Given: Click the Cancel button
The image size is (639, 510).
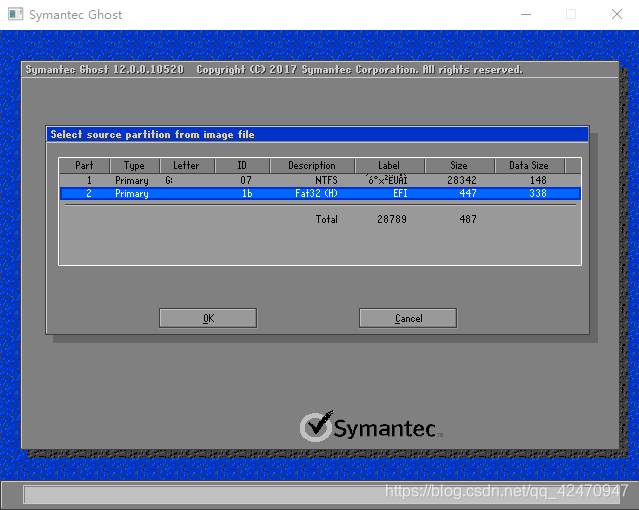Looking at the screenshot, I should coord(408,318).
